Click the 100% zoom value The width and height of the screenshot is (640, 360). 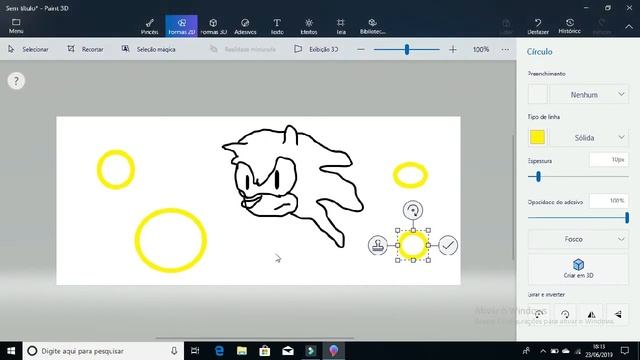coord(481,49)
